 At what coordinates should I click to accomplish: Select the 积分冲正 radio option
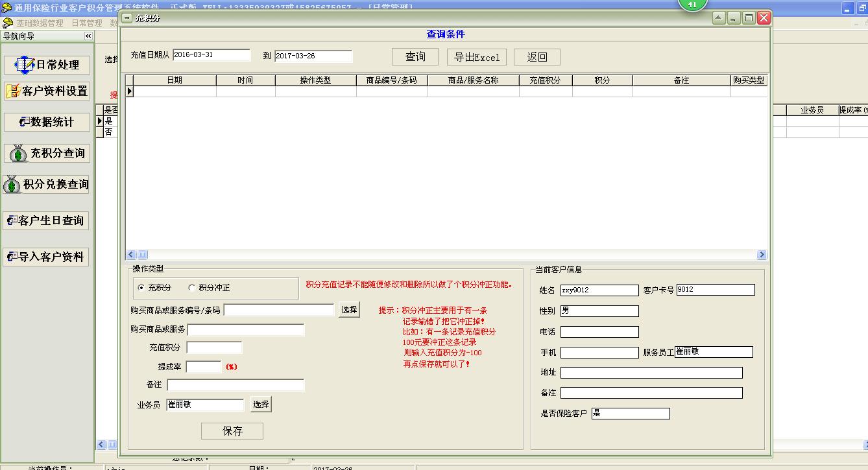[192, 288]
